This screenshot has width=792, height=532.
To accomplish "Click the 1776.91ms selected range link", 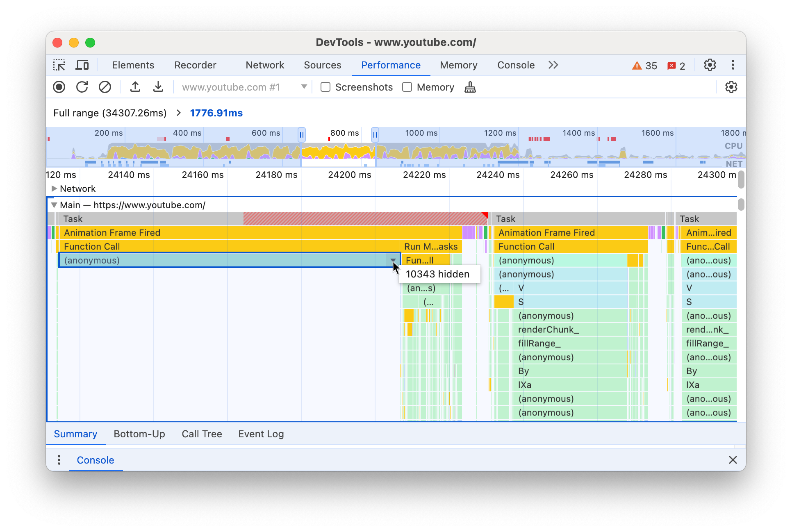I will click(217, 113).
